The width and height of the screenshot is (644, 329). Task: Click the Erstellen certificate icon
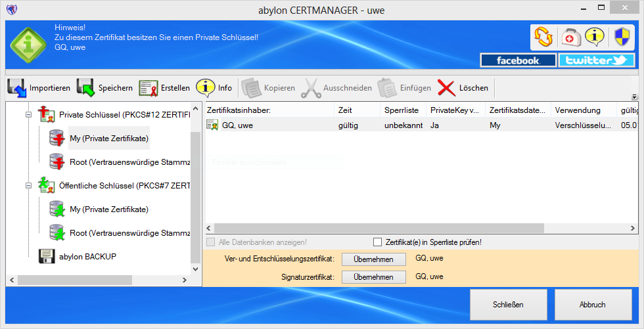[x=149, y=88]
